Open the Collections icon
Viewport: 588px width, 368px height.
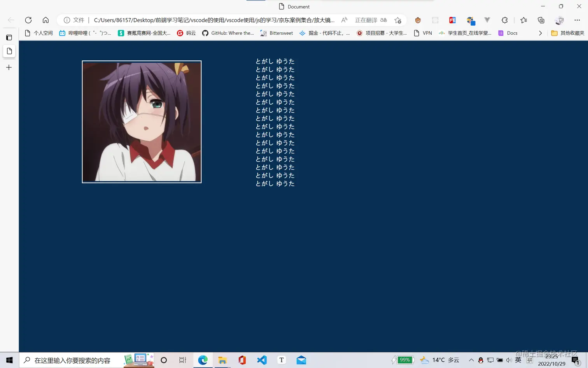[x=541, y=20]
